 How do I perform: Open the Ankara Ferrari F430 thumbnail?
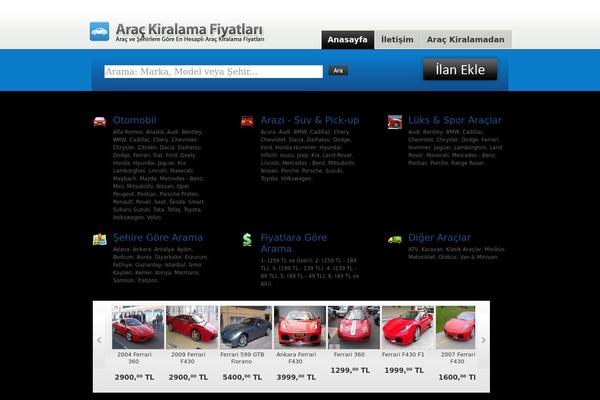tap(300, 327)
